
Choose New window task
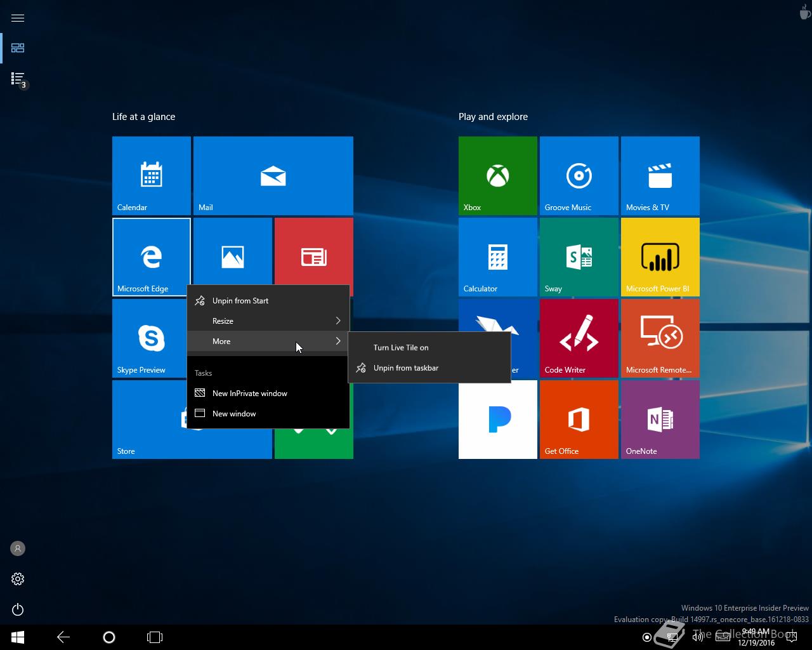[268, 414]
